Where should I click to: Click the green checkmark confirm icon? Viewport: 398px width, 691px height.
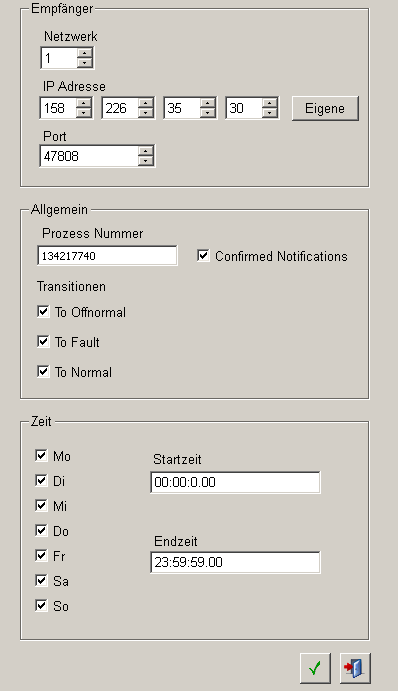pos(315,668)
